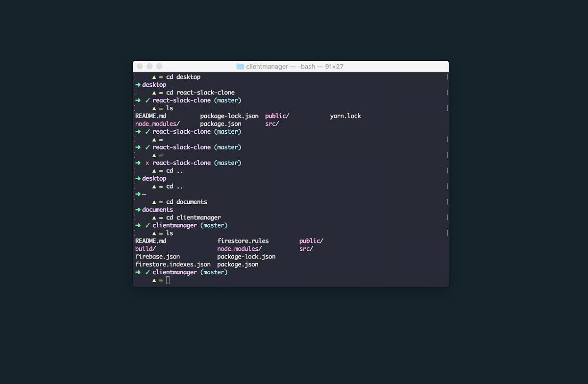Click the 'documents' prompt directory name
588x384 pixels.
click(x=158, y=210)
